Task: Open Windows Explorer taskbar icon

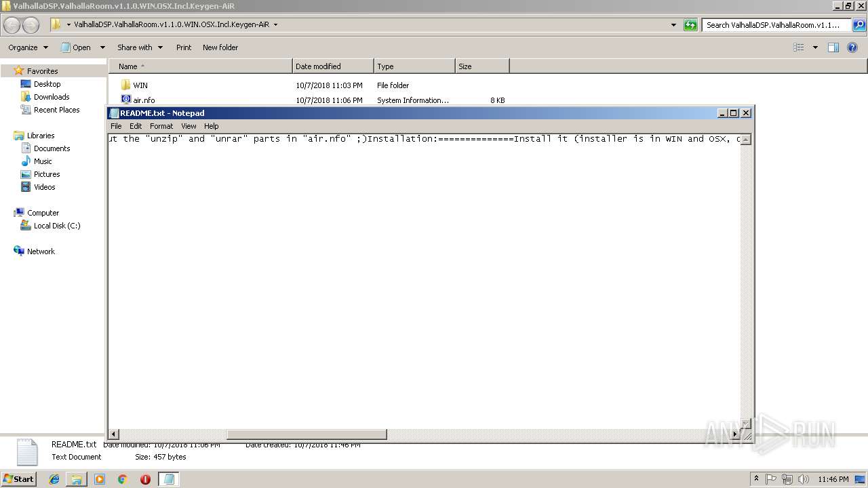Action: [77, 479]
